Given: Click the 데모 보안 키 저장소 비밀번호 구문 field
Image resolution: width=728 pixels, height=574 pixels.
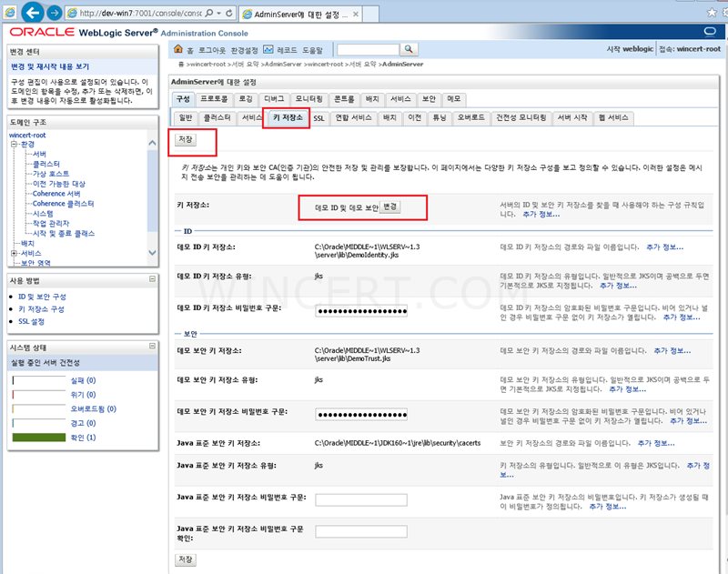Looking at the screenshot, I should coord(361,415).
